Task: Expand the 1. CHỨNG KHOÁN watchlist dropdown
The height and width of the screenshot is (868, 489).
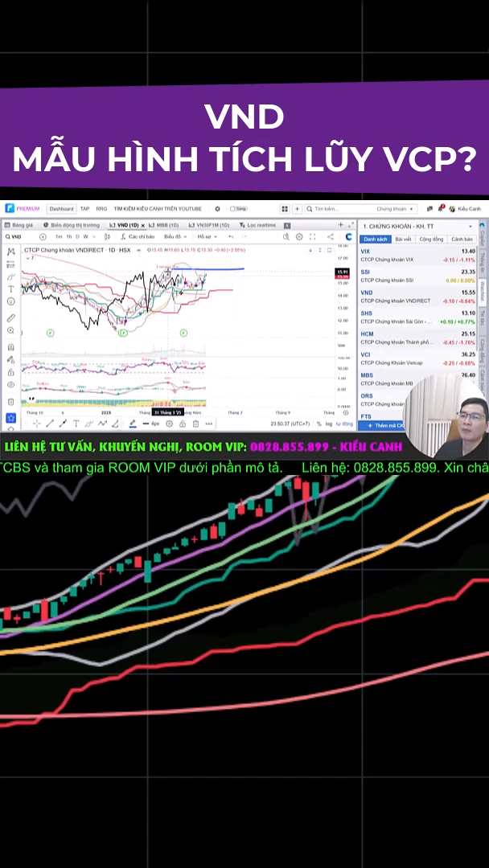Action: (471, 227)
